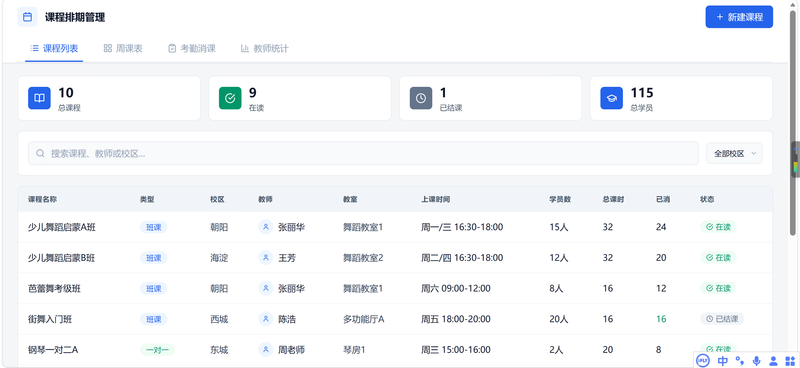Click the 新建课程 button

pos(739,17)
